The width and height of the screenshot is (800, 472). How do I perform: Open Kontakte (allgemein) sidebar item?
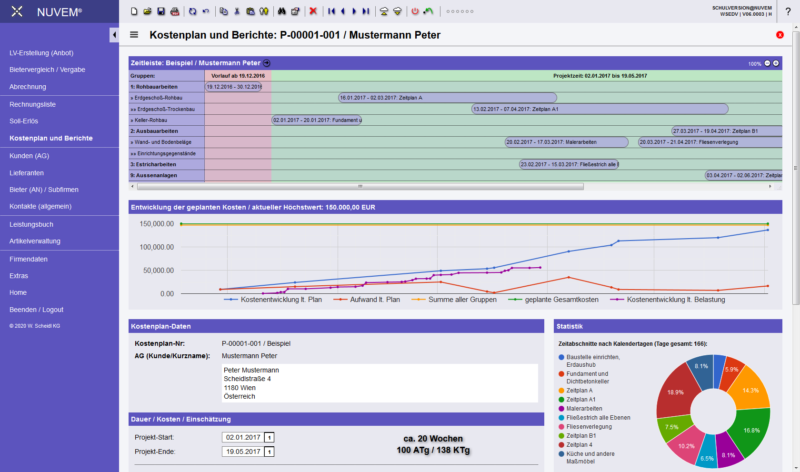click(x=40, y=206)
